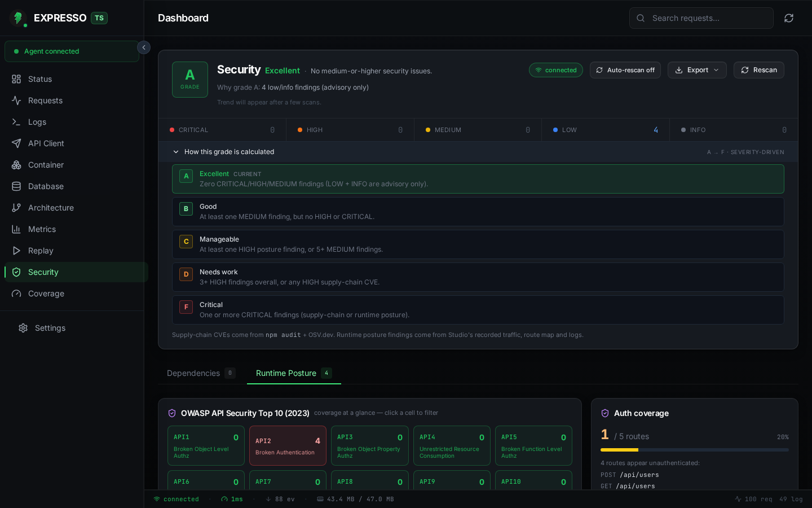Click the F grade letter badge
This screenshot has width=812, height=508.
[186, 307]
